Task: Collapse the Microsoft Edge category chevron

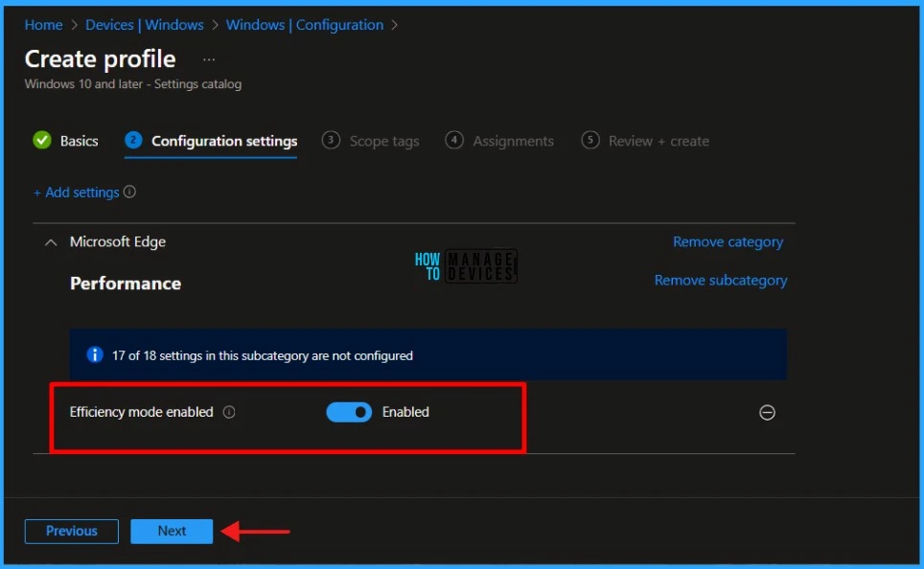Action: tap(51, 242)
